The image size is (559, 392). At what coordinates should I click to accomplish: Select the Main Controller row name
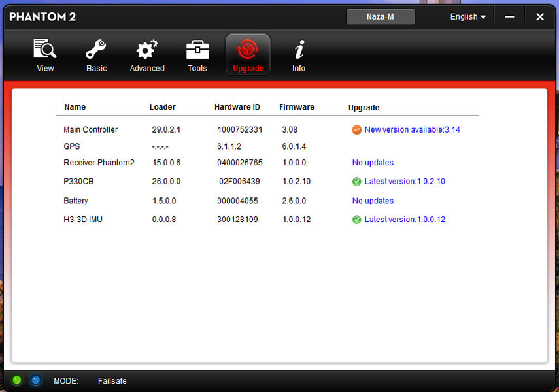click(x=91, y=130)
